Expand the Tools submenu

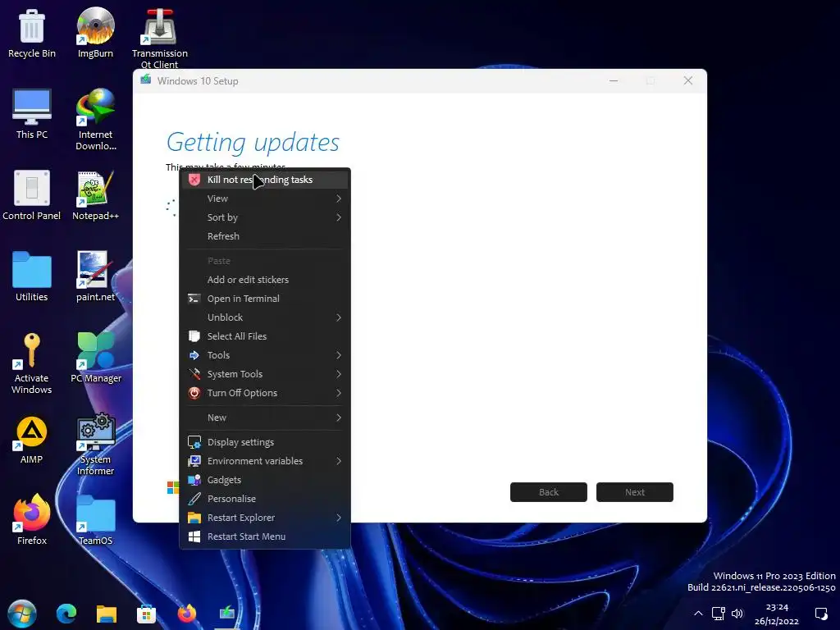tap(265, 355)
